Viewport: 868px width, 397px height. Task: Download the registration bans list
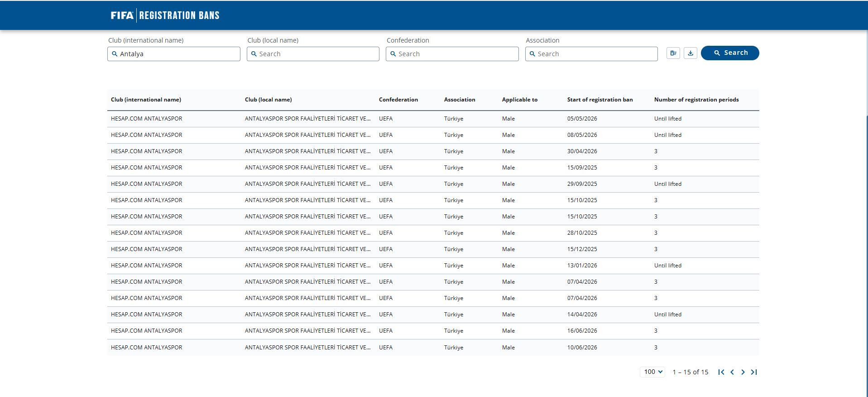tap(691, 53)
